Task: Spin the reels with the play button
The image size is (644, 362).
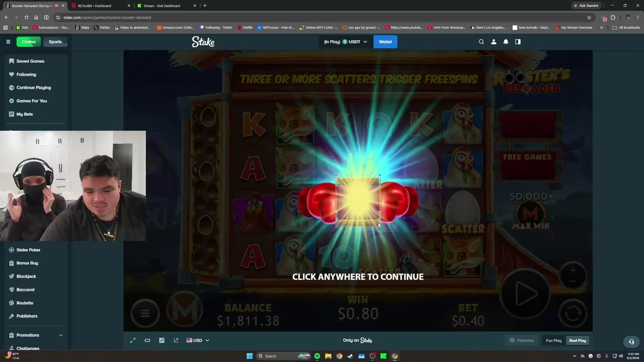Action: pos(525,293)
